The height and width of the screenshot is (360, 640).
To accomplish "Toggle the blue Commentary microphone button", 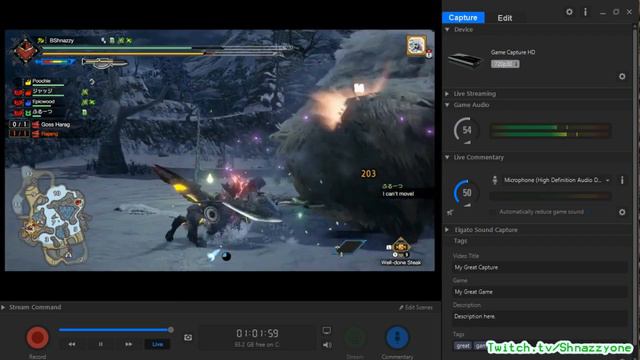I will click(x=397, y=338).
